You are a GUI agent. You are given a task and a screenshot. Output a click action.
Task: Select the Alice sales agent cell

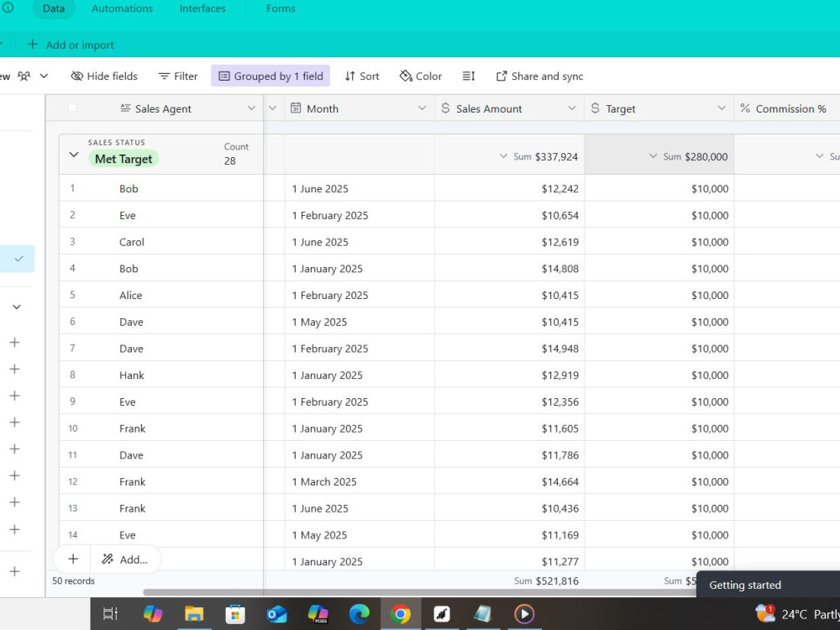[x=160, y=295]
